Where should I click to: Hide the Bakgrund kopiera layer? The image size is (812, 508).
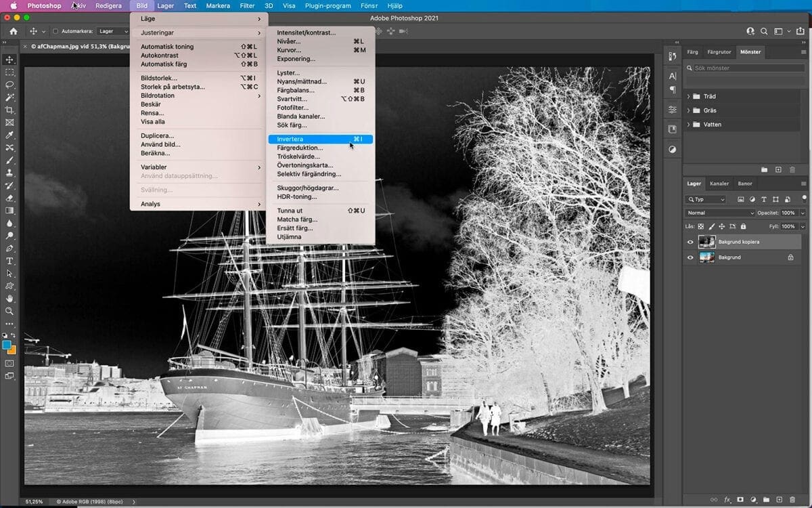690,242
